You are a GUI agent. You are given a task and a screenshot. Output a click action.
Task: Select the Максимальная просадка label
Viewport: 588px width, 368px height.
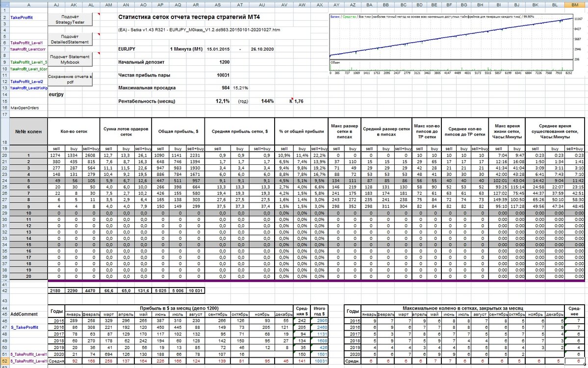coord(147,88)
